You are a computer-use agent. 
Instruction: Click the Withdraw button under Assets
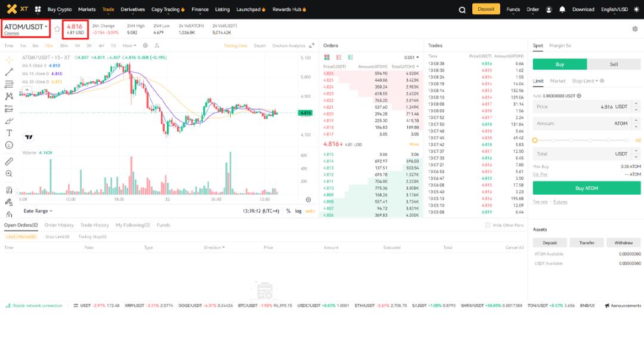click(x=624, y=243)
